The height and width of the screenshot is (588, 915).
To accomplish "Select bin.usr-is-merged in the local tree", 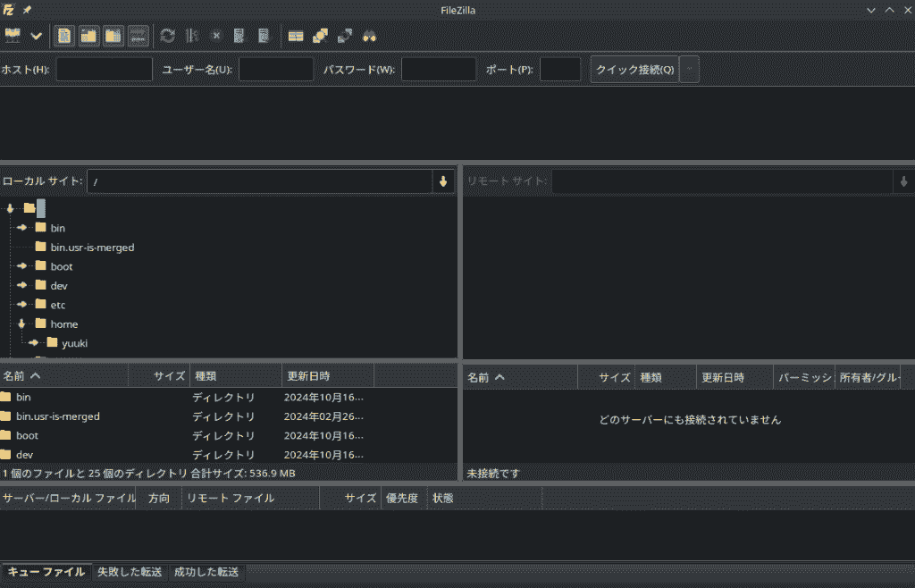I will click(92, 248).
